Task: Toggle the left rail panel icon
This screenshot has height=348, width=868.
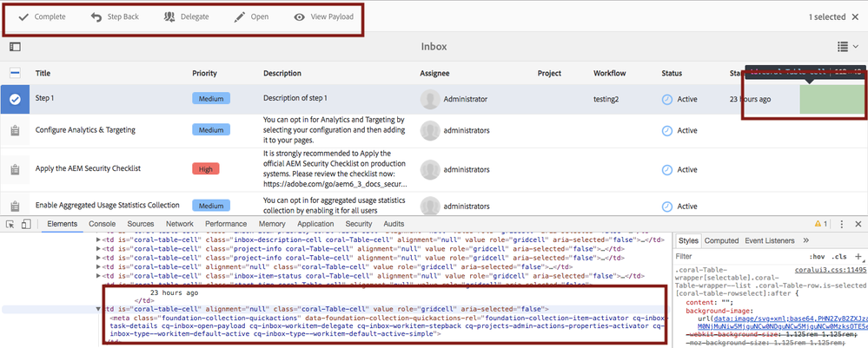Action: (x=15, y=47)
